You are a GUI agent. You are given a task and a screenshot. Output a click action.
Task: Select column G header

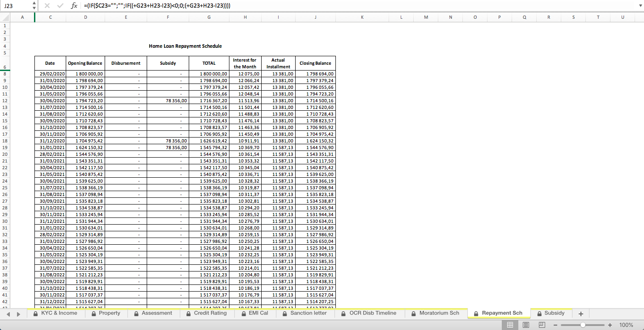point(209,17)
